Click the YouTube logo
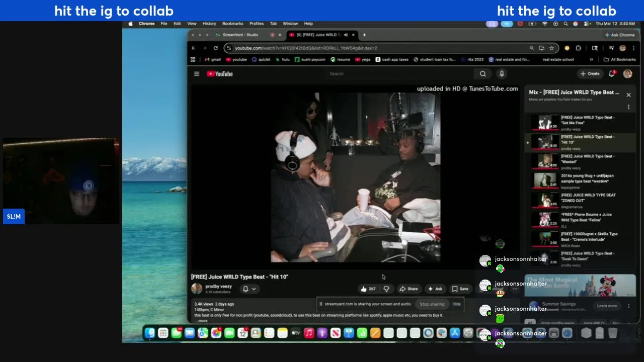644x362 pixels. tap(220, 74)
